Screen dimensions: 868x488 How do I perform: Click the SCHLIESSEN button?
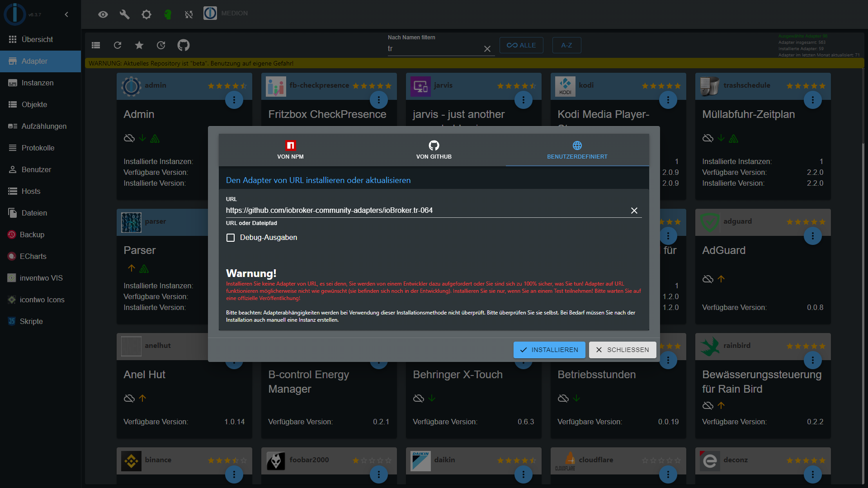click(623, 350)
